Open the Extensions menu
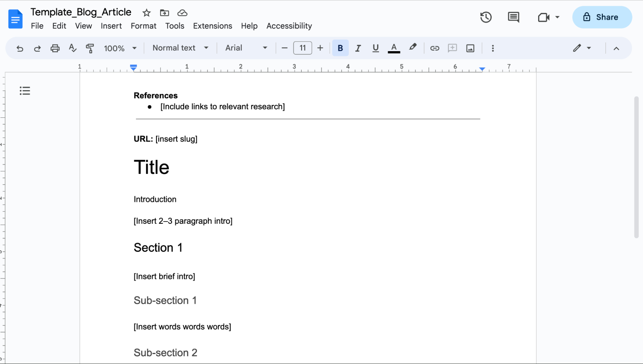Screen dimensions: 643x364 (x=212, y=26)
